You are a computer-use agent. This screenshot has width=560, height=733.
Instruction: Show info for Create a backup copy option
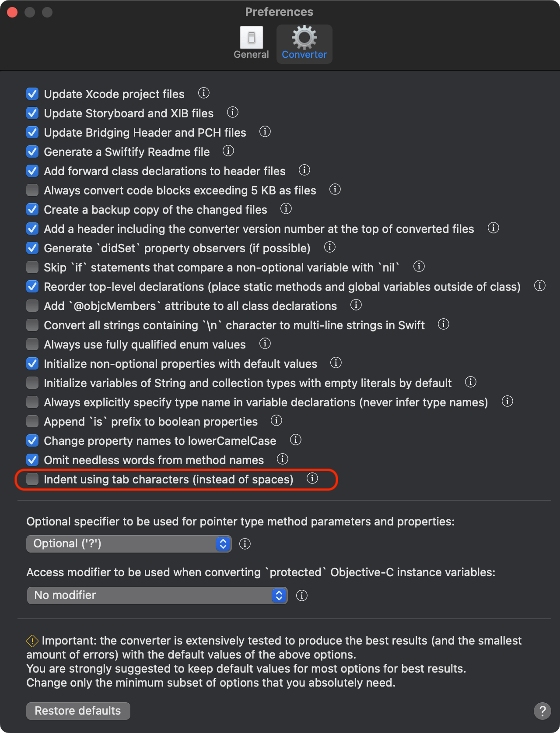(x=286, y=209)
